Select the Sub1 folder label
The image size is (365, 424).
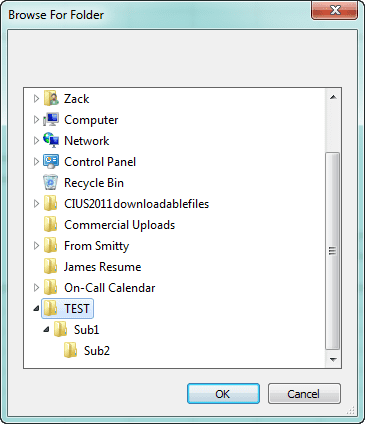click(x=87, y=330)
